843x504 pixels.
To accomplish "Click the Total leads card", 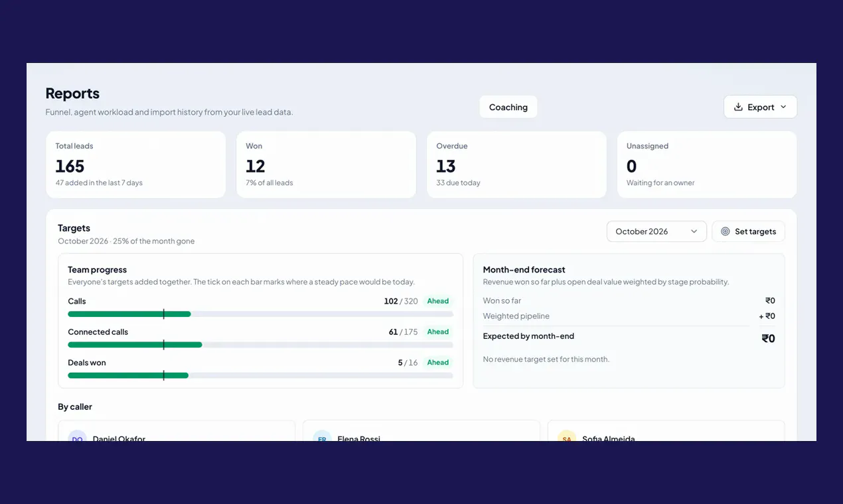I will click(x=136, y=164).
